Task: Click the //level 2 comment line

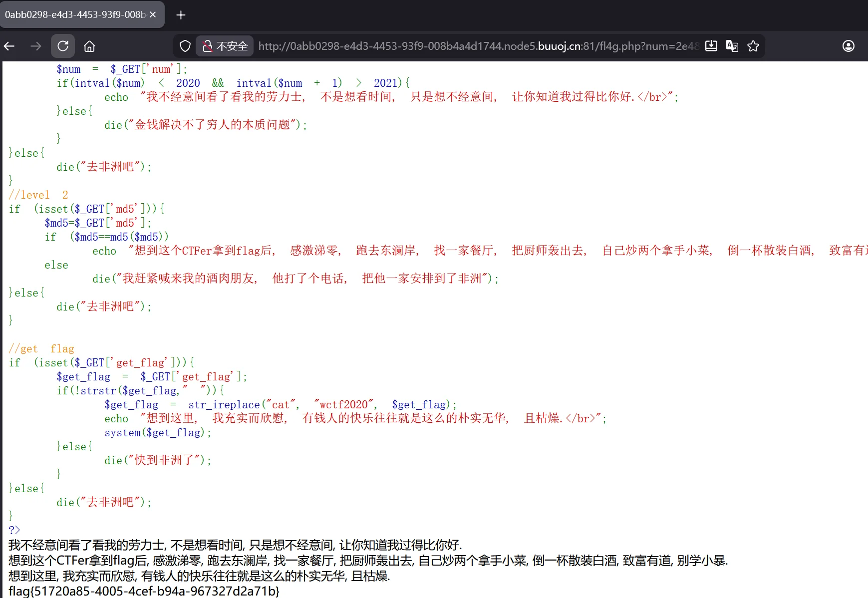Action: click(x=38, y=195)
